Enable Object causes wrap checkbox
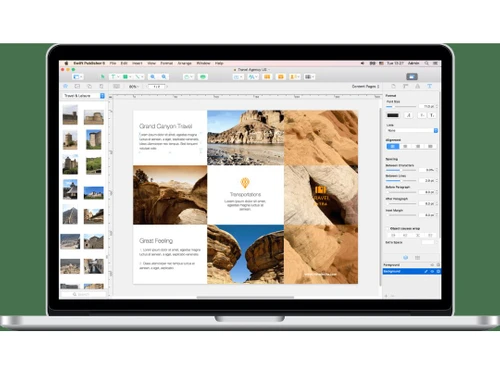Image resolution: width=500 pixels, height=375 pixels. [x=388, y=229]
